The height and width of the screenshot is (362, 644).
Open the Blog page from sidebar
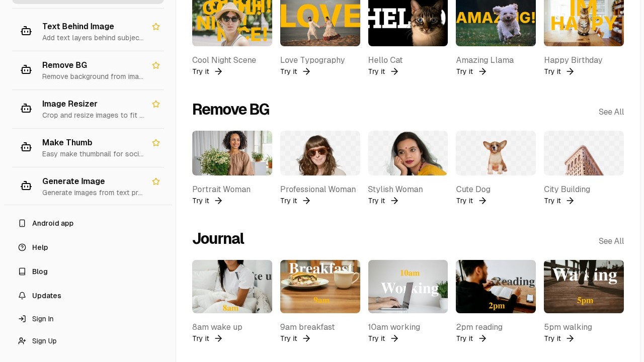click(x=40, y=271)
